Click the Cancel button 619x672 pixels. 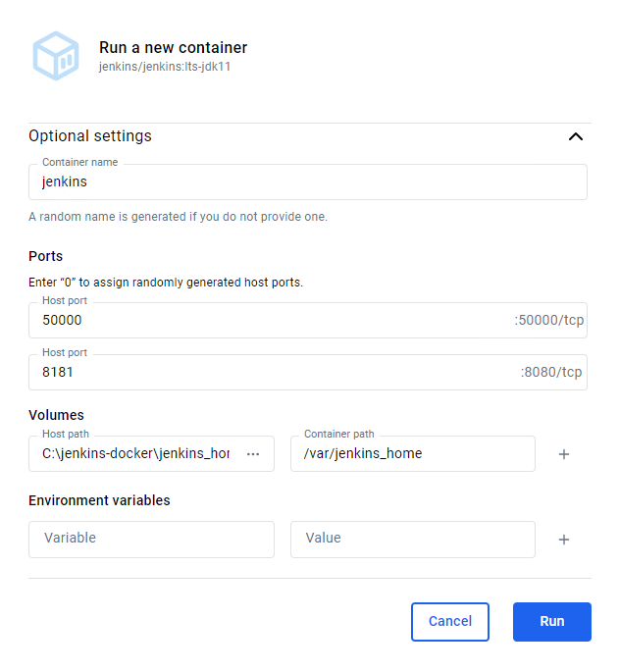[449, 621]
